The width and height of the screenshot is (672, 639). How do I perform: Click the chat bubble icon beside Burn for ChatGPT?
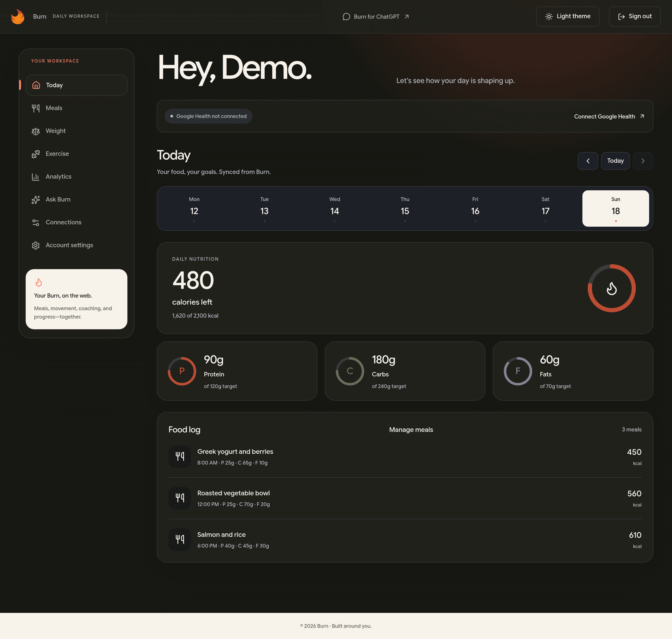tap(346, 17)
